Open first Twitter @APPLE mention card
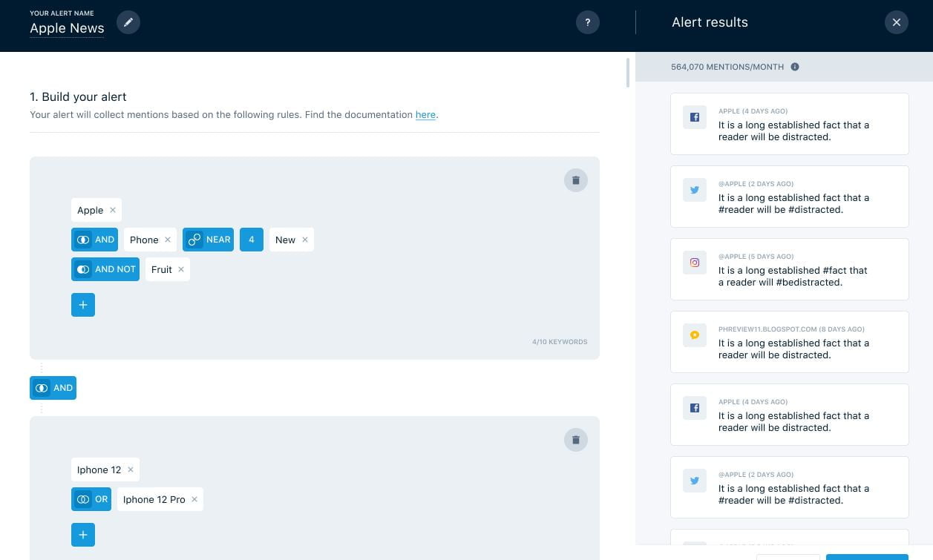Screen dimensions: 933x560 point(790,197)
